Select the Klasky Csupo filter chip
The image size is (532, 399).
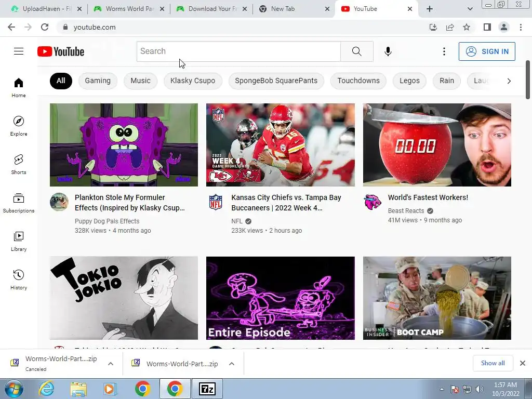[193, 81]
